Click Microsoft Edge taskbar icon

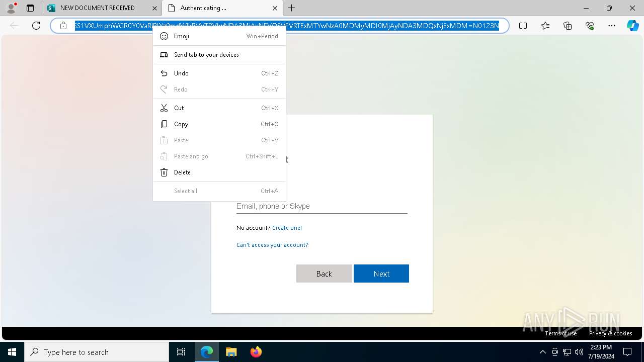[x=207, y=352]
